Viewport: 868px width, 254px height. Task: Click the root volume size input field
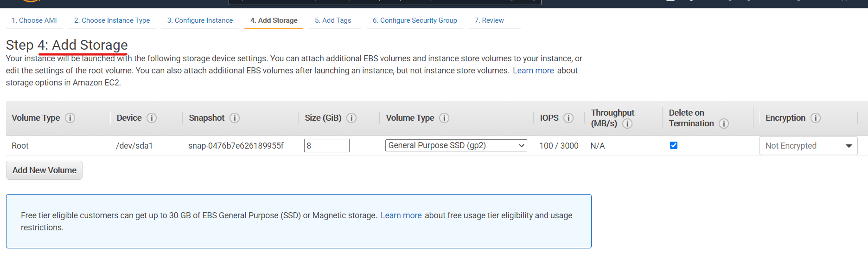(x=326, y=146)
